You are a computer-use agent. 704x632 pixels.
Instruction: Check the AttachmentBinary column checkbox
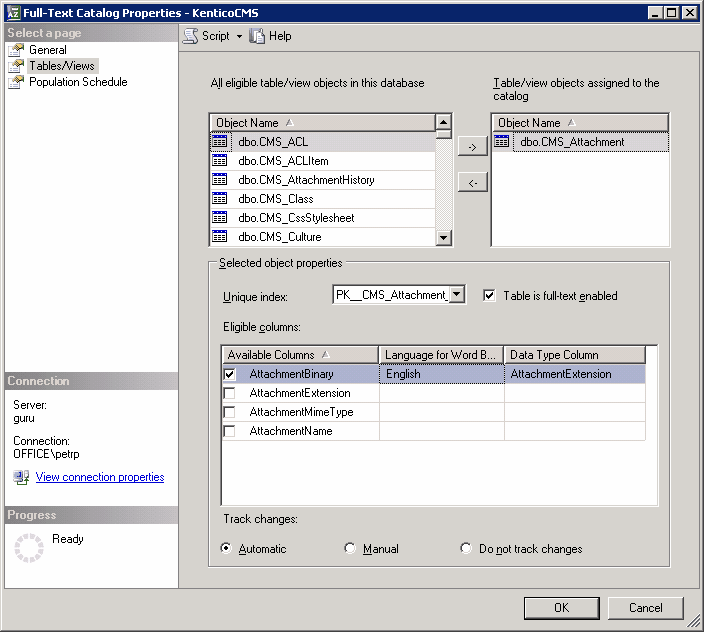229,374
